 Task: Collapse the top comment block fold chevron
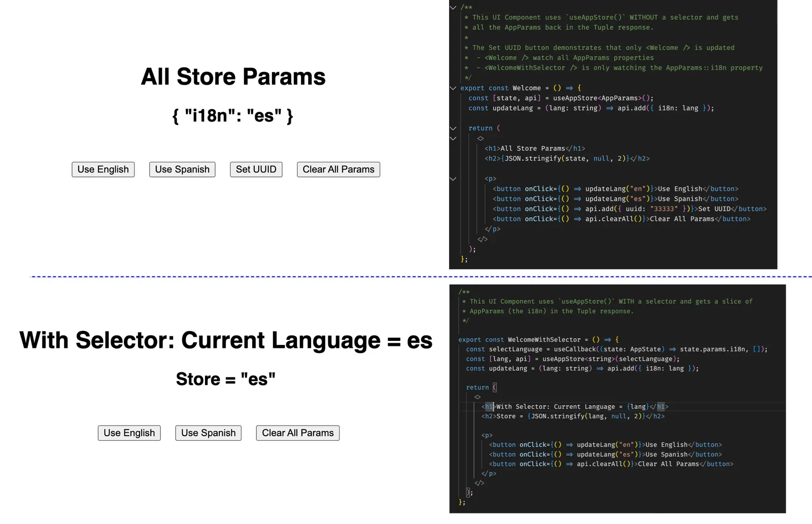coord(453,7)
